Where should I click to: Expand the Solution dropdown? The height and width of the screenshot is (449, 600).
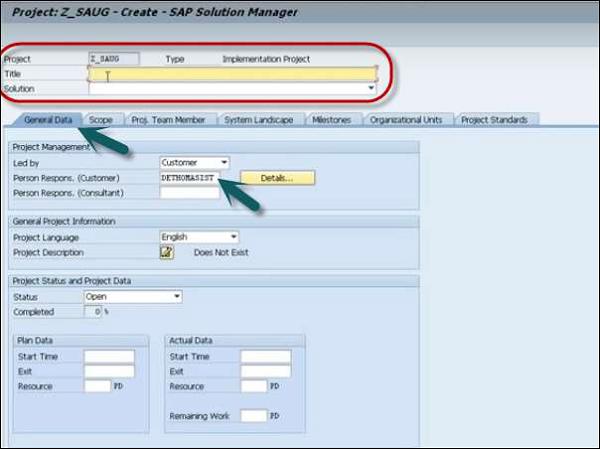pos(233,89)
